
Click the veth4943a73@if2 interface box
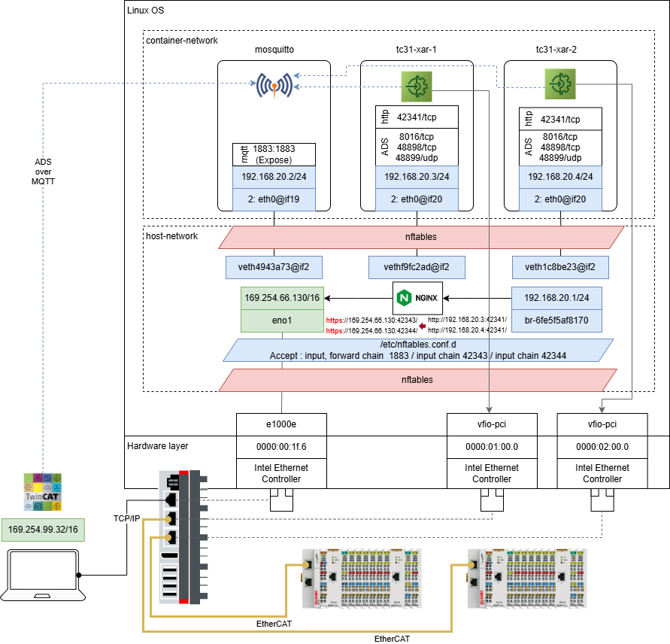coord(274,266)
